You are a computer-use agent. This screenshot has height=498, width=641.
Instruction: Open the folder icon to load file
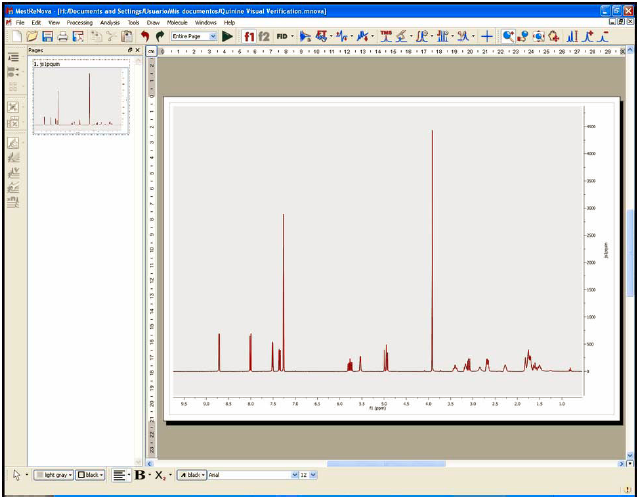[32, 36]
